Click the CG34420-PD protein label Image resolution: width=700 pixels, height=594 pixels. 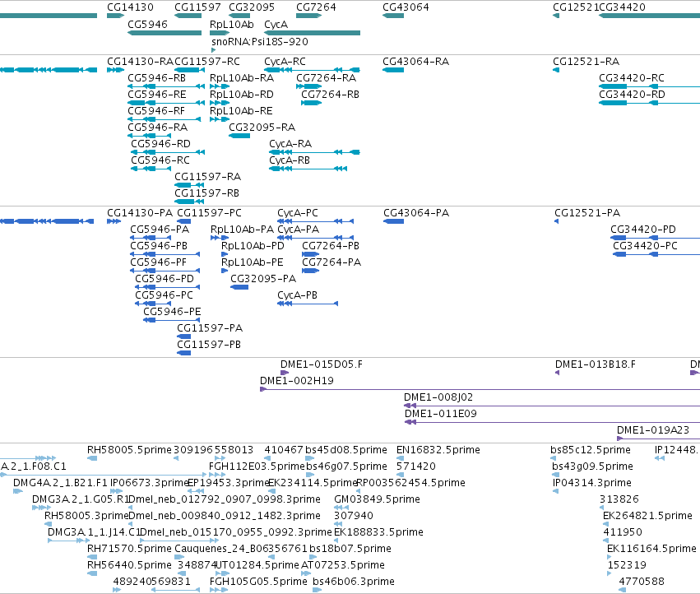click(x=643, y=230)
